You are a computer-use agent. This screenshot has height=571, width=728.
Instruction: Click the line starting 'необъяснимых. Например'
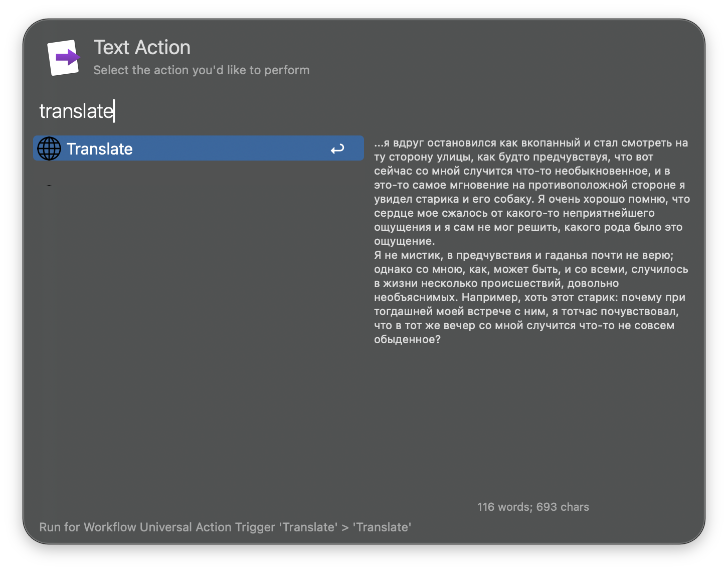coord(529,298)
